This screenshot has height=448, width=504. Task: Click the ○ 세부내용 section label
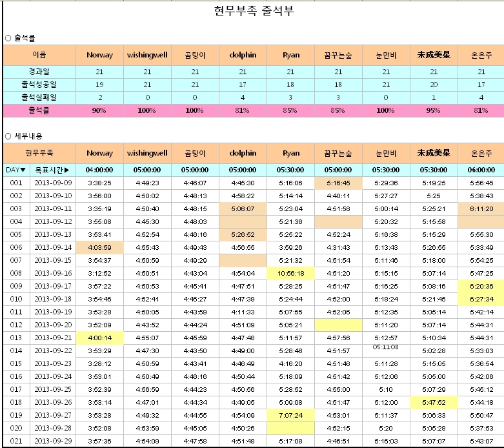point(24,136)
